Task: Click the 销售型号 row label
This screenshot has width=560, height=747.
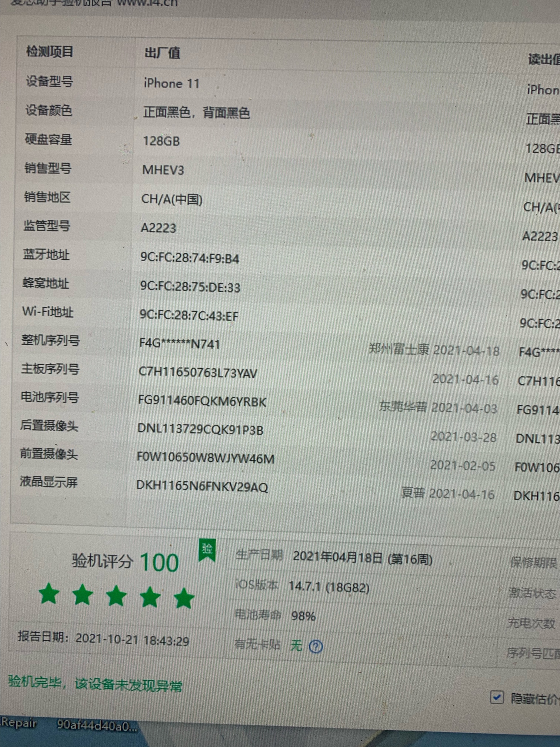Action: tap(48, 168)
